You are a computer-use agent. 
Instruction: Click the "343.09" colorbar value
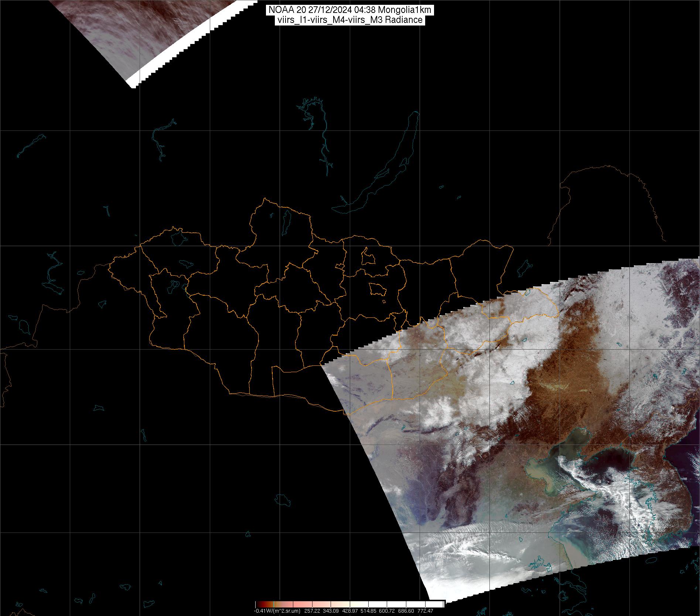pyautogui.click(x=331, y=611)
